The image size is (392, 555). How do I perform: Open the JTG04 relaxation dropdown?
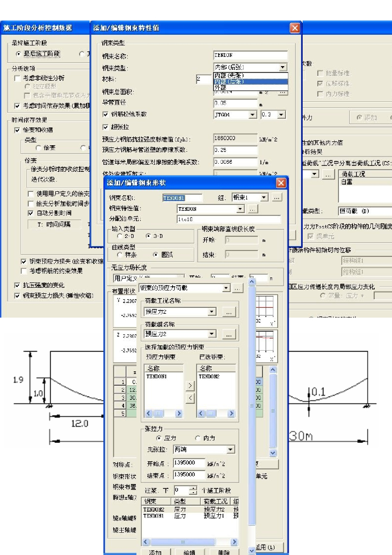[x=252, y=115]
